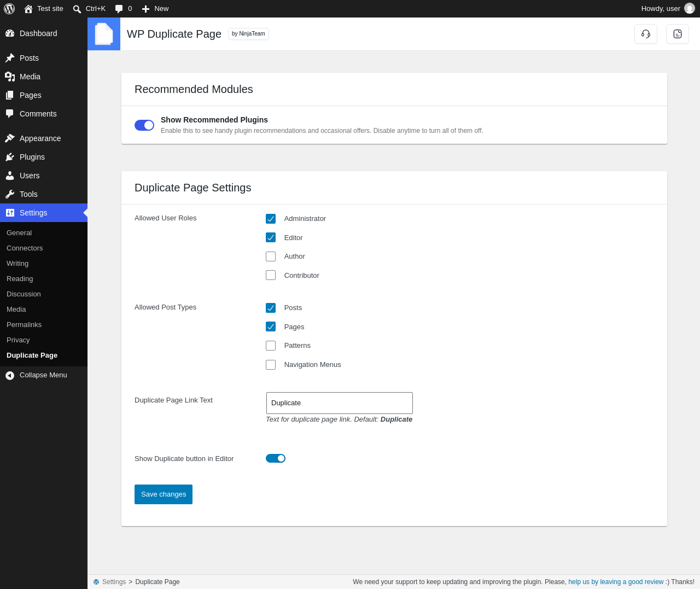Uncheck the Pages post type checkbox
The width and height of the screenshot is (700, 589).
pos(271,326)
